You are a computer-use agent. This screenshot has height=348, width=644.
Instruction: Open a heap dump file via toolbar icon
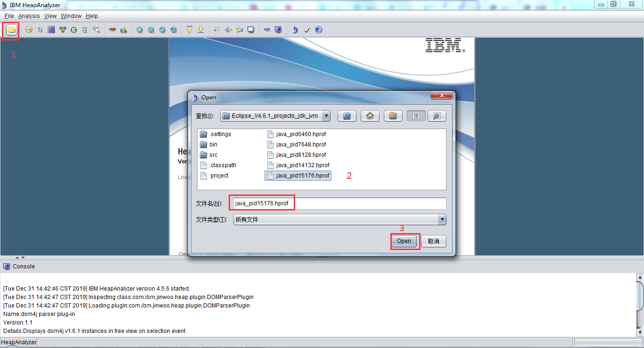pos(10,29)
